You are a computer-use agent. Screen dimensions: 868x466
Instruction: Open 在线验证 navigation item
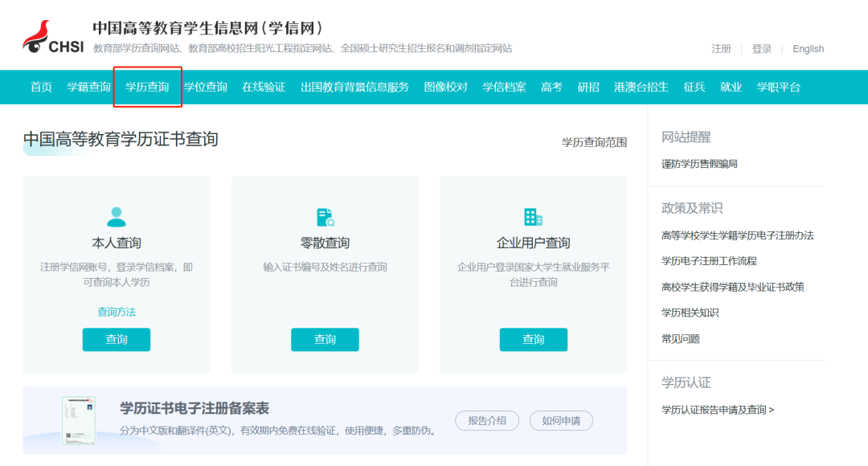264,87
